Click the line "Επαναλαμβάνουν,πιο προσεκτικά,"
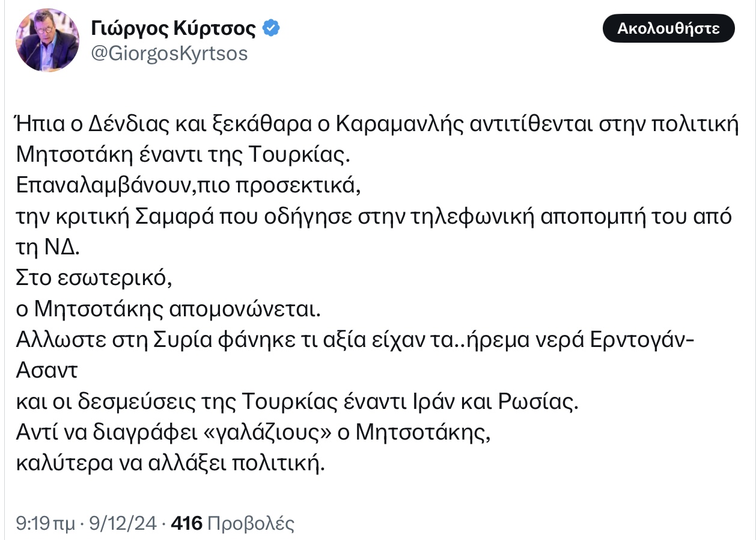Screen dimensions: 756x540 (186, 185)
